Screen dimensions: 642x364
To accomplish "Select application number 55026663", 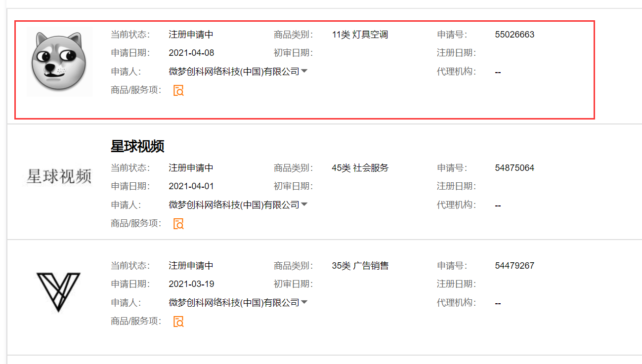I will pyautogui.click(x=514, y=35).
